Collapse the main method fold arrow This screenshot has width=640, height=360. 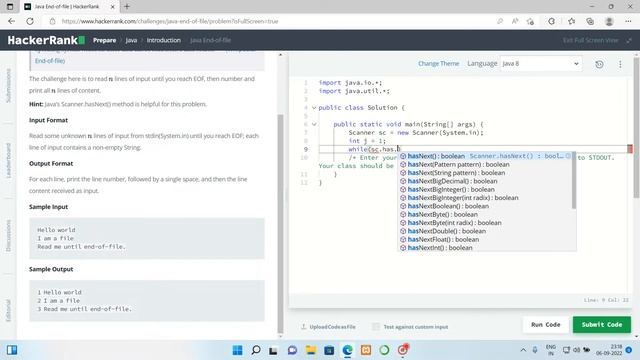coord(314,124)
